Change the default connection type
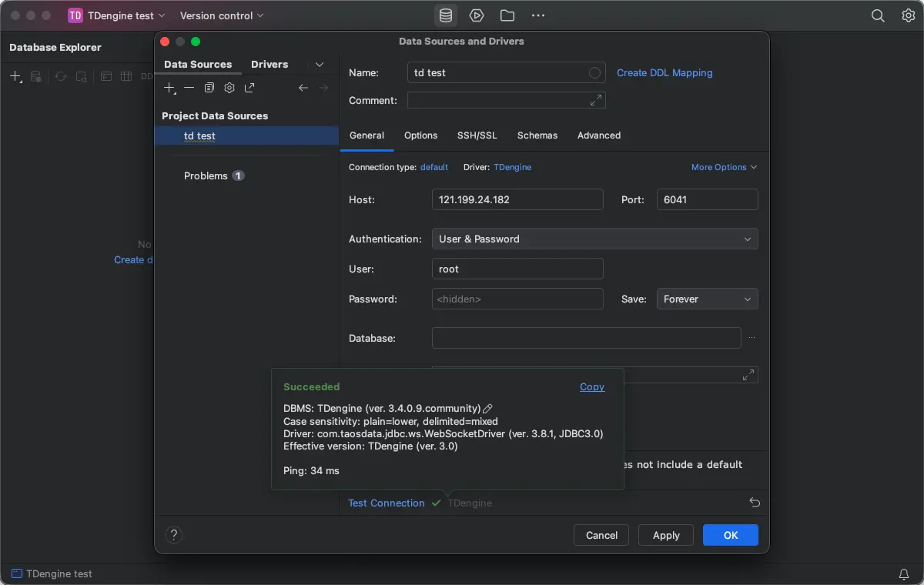 (x=434, y=167)
